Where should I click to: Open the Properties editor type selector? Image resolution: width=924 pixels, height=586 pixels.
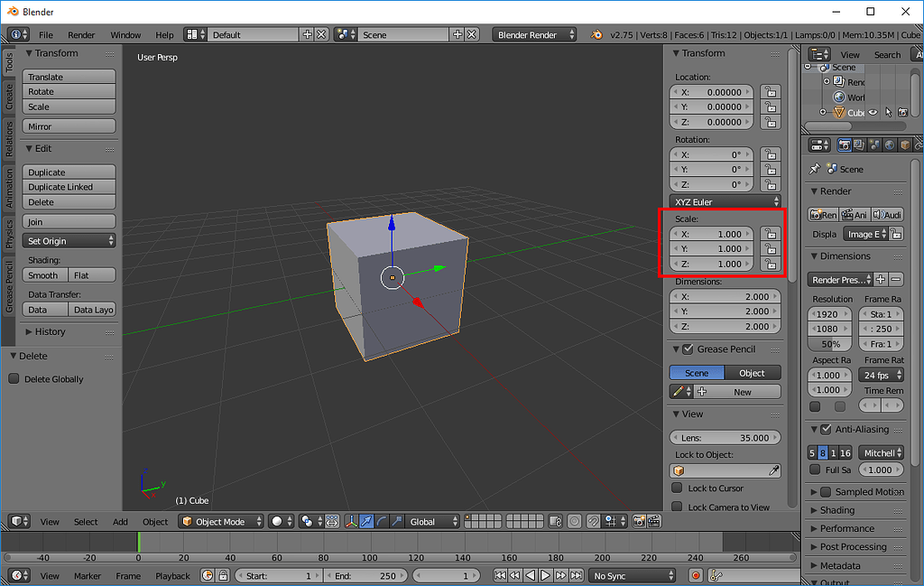click(819, 145)
